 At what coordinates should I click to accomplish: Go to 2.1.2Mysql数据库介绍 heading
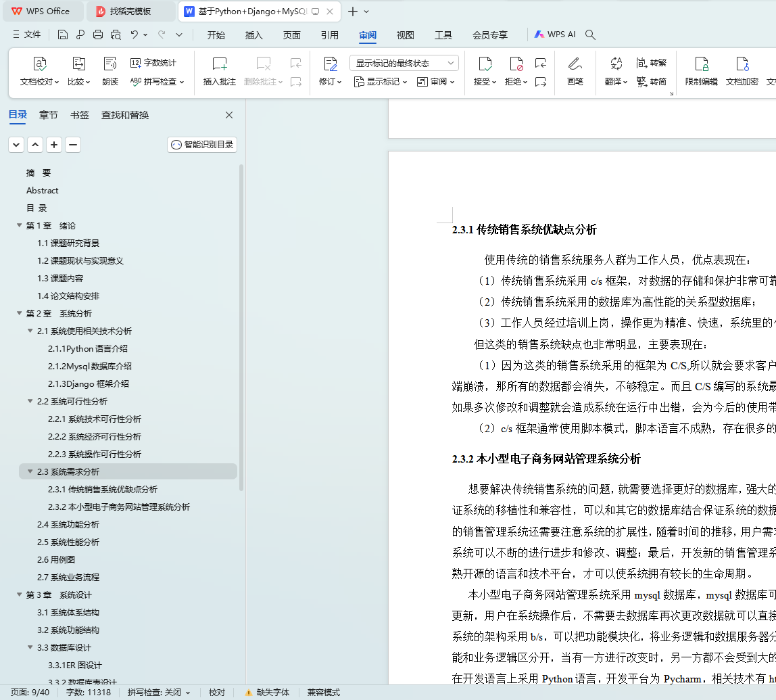point(90,367)
